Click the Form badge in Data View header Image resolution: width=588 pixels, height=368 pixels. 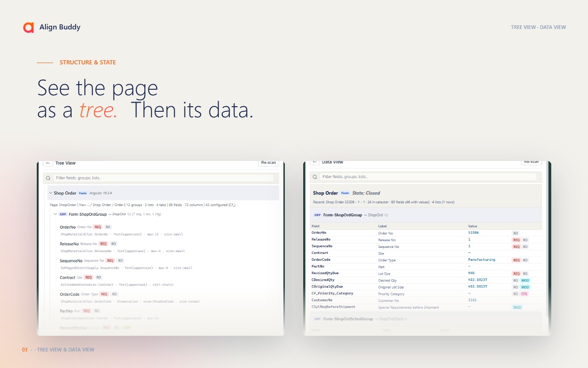(345, 193)
